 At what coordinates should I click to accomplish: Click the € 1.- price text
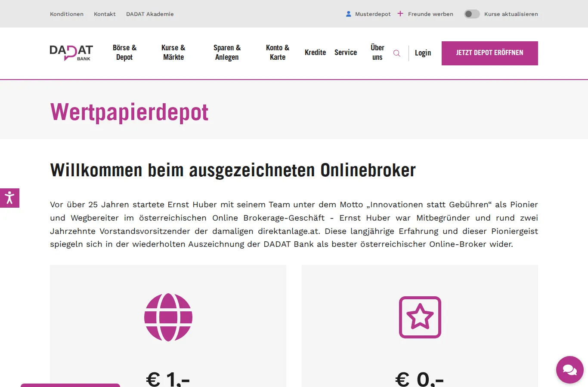click(168, 379)
